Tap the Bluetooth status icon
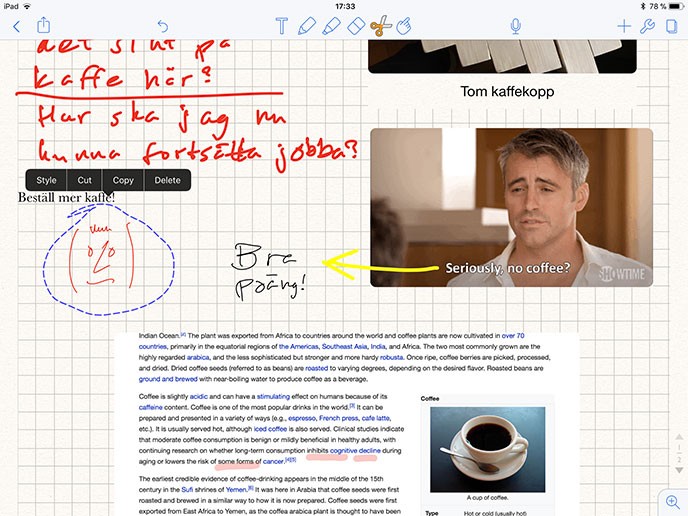Screen dimensions: 688x516 pos(643,6)
